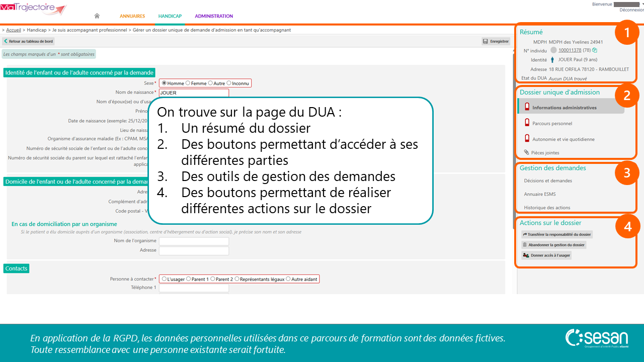Choose Représentants légaux as contact person
This screenshot has height=362, width=644.
237,279
